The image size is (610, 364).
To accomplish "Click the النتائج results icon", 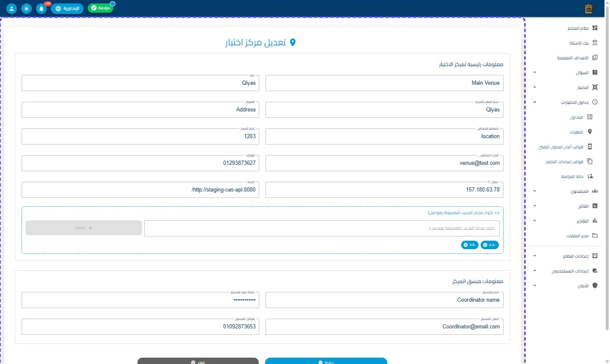I will tap(595, 206).
